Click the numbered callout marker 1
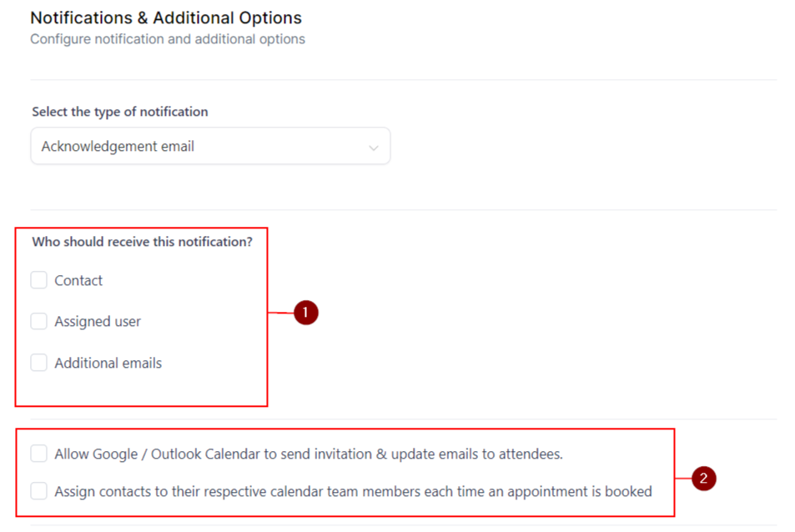Image resolution: width=795 pixels, height=532 pixels. tap(306, 314)
